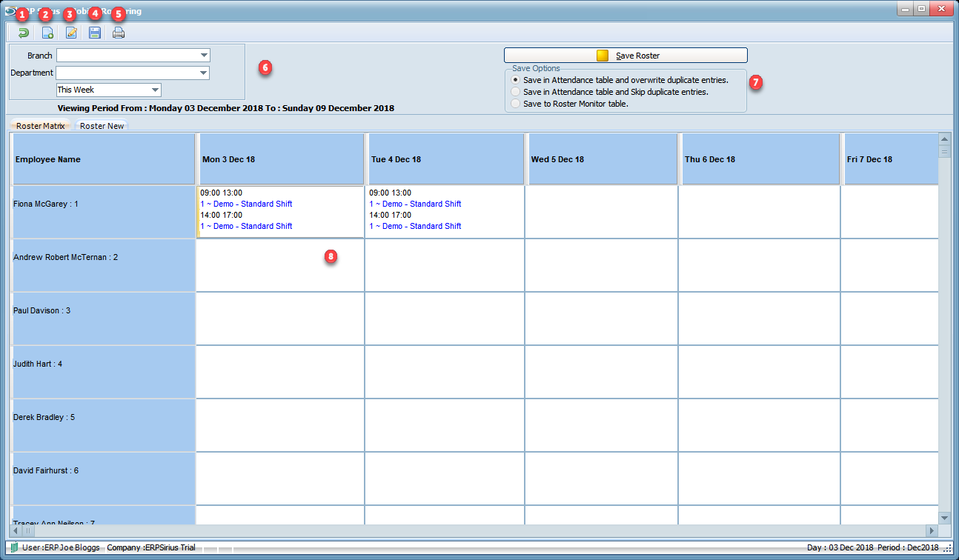The image size is (959, 560).
Task: Switch to the Roster New tab
Action: [102, 126]
